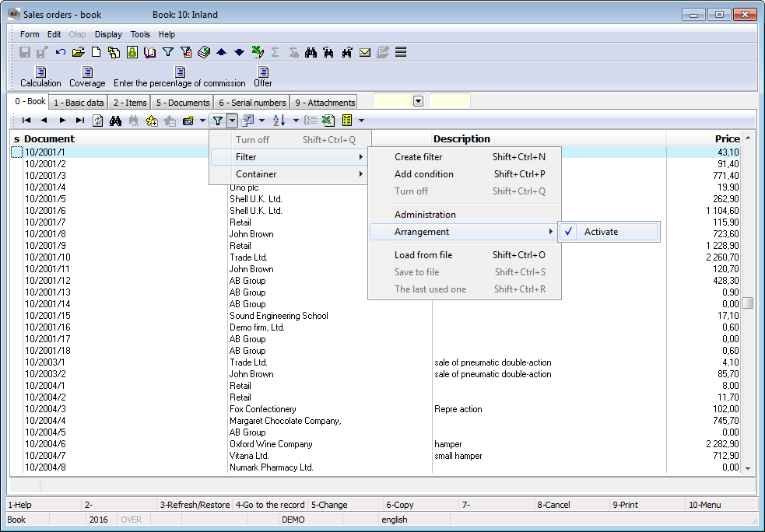Click the green padlock icon in toolbar
The width and height of the screenshot is (765, 532).
[x=132, y=52]
